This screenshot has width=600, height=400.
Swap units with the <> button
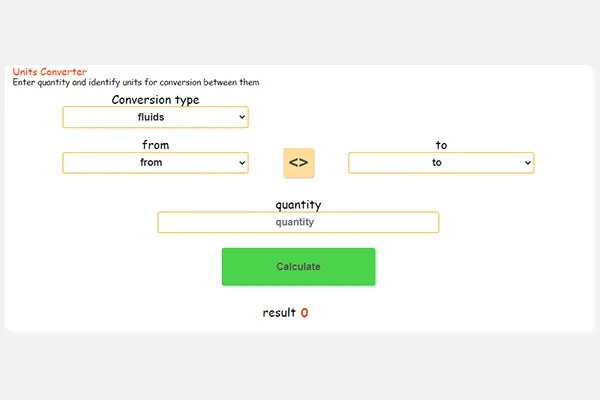[x=298, y=163]
